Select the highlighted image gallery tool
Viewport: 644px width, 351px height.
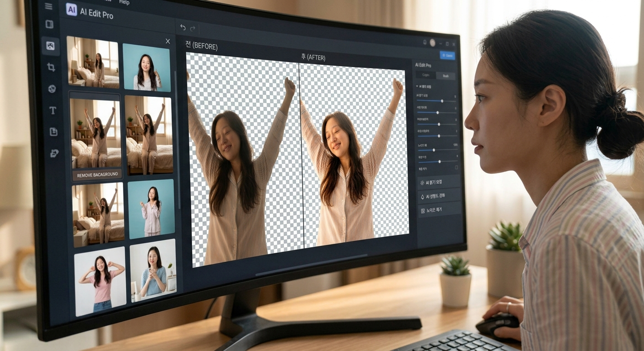(51, 46)
